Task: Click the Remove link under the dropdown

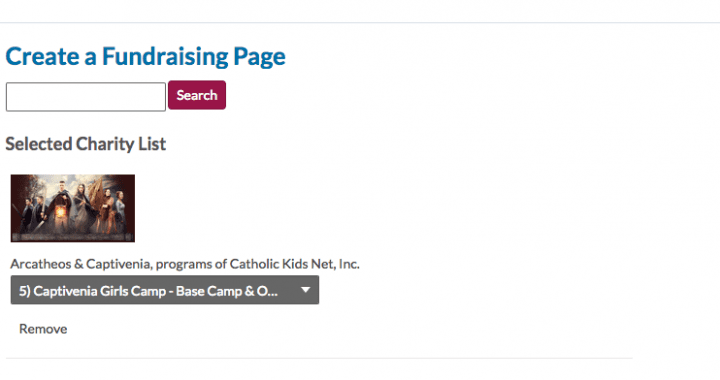Action: (x=43, y=329)
